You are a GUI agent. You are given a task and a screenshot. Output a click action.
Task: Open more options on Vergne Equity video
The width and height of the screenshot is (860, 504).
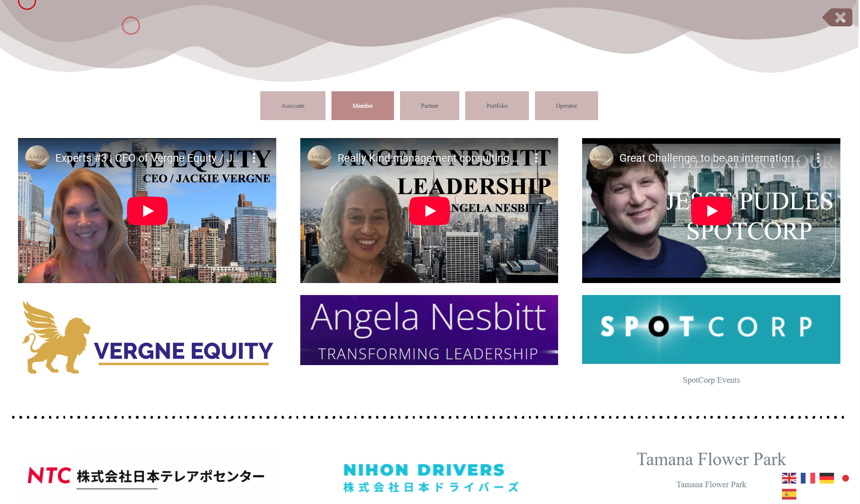tap(254, 158)
